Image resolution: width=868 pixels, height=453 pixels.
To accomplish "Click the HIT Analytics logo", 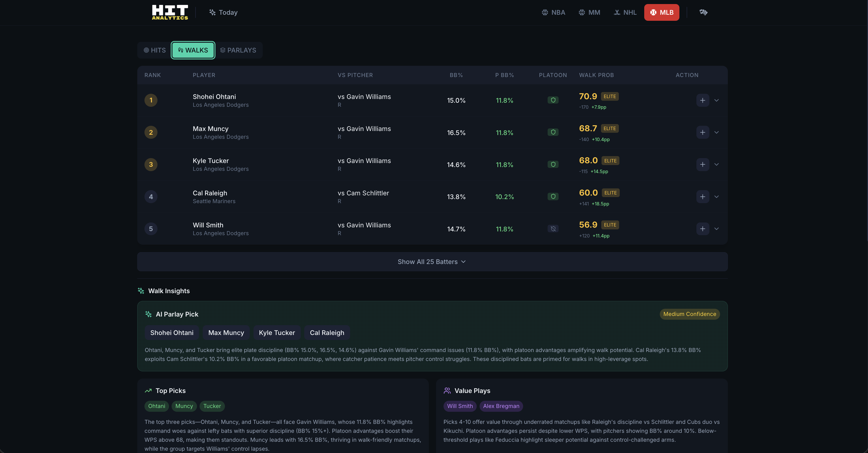I will tap(170, 12).
